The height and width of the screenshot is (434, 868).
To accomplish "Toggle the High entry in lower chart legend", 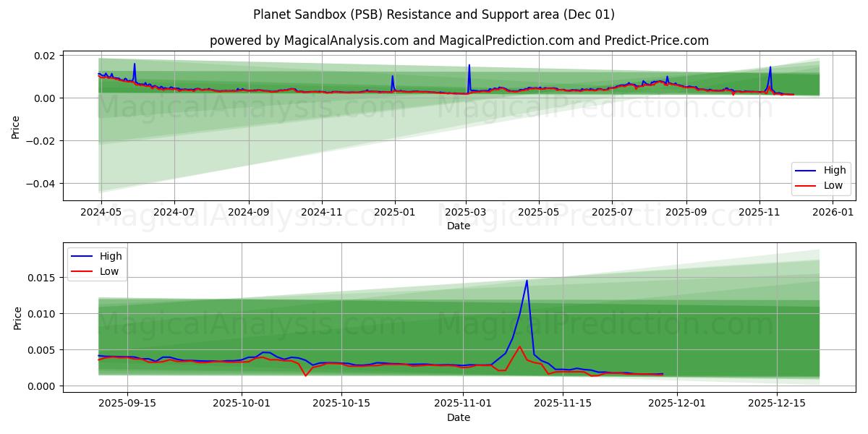I will click(x=111, y=255).
